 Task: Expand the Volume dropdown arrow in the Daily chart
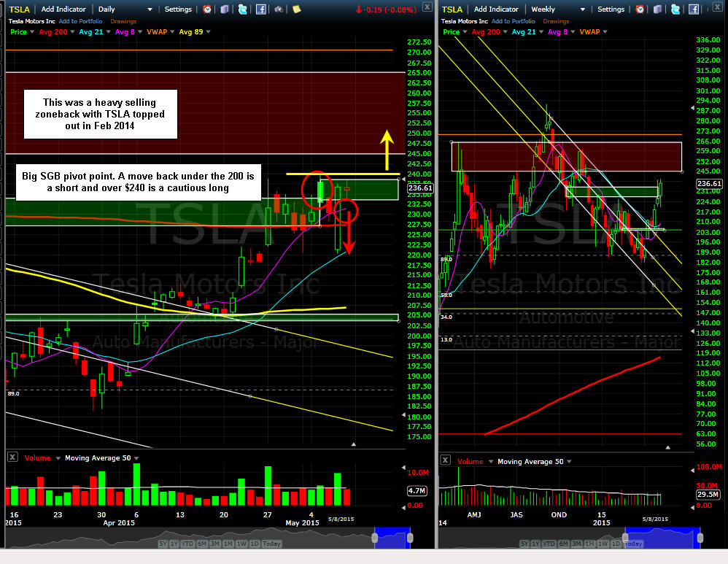coord(58,458)
